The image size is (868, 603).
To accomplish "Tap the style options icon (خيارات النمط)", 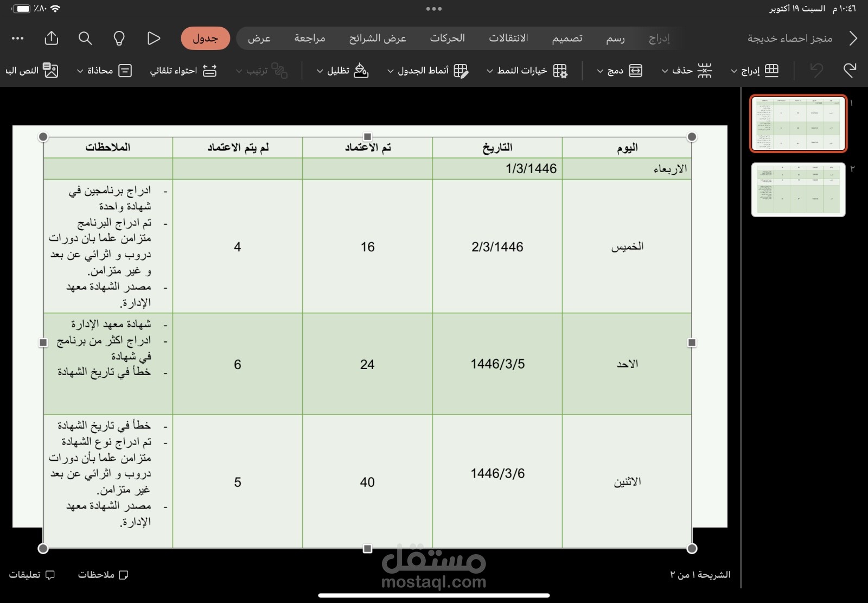I will click(560, 71).
